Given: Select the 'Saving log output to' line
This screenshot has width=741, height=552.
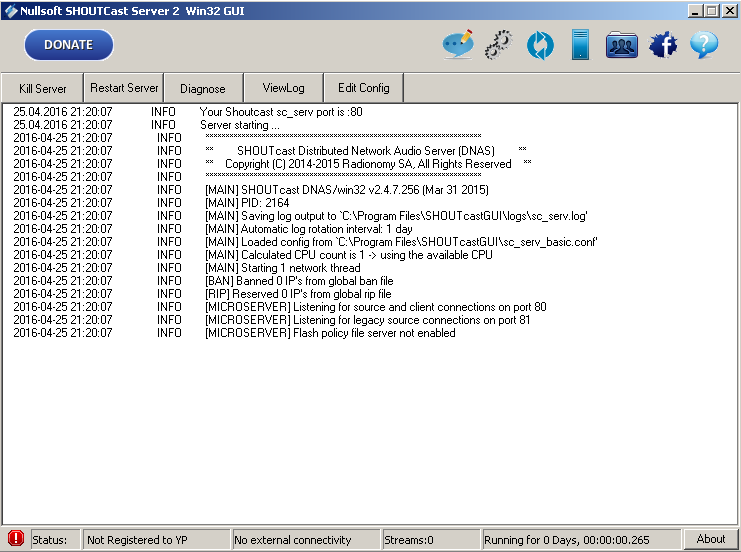Looking at the screenshot, I should (301, 216).
